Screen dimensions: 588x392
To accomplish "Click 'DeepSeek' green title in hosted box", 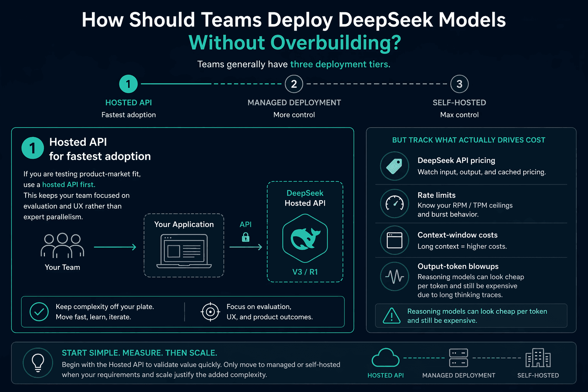I will (x=305, y=193).
